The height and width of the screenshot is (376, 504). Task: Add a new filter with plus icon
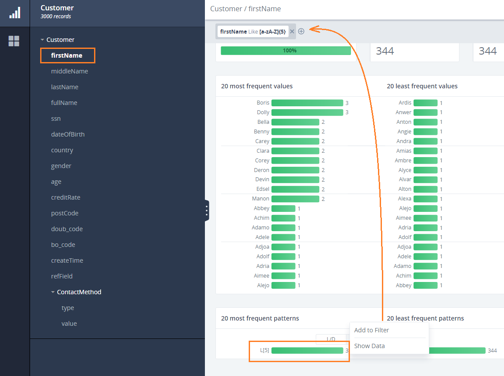[301, 31]
